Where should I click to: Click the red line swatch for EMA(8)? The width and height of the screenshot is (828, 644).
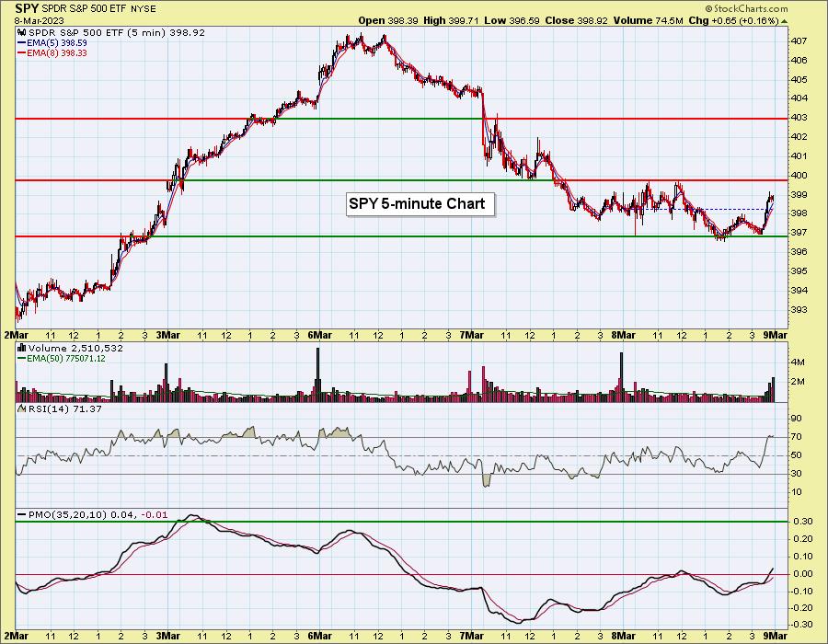[x=22, y=52]
